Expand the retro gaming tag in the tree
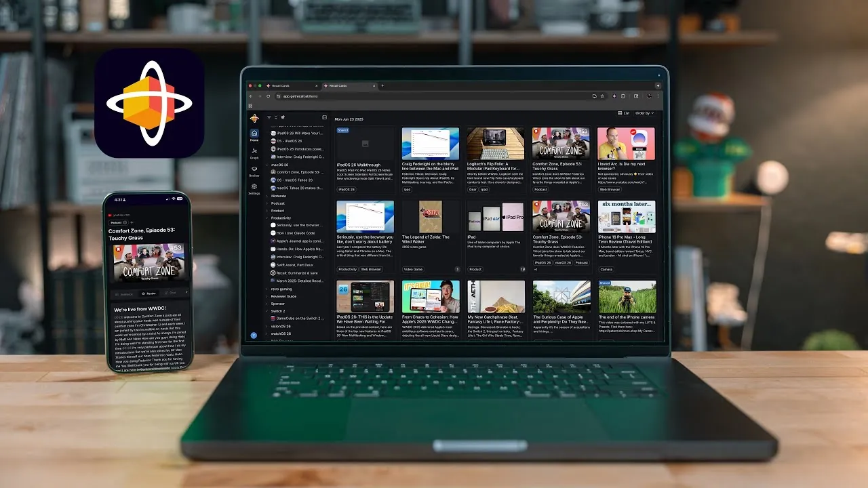 click(x=267, y=289)
